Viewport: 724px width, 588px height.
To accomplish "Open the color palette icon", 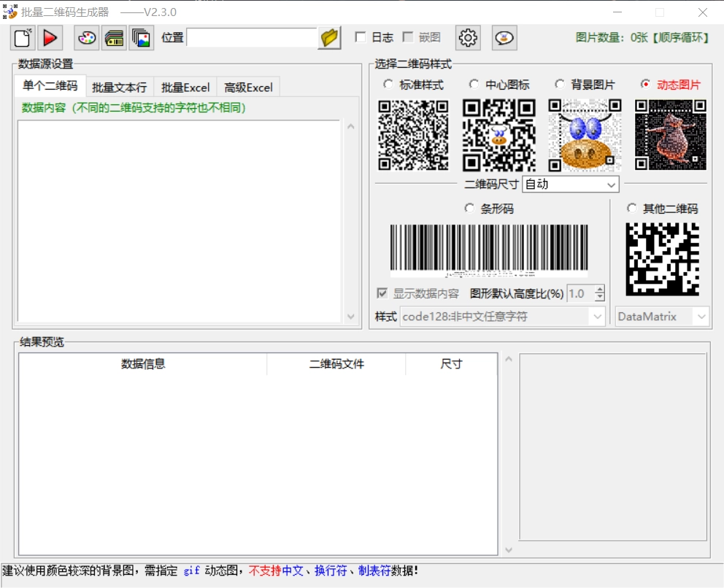I will 86,38.
